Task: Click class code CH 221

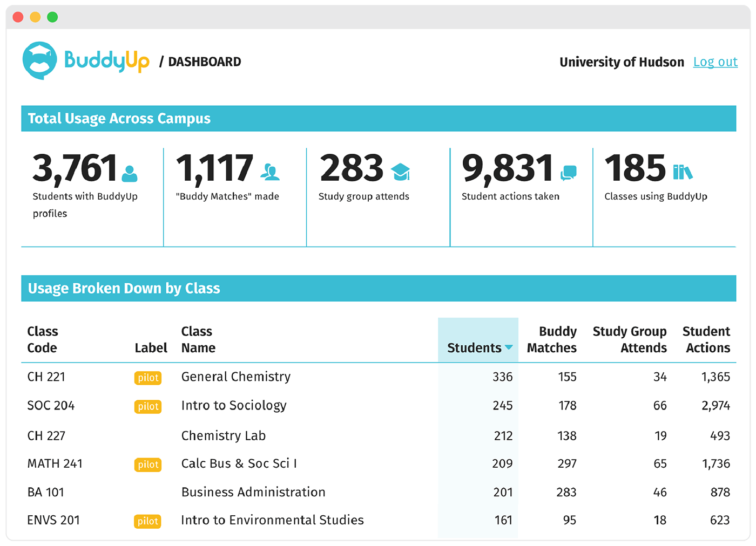Action: 46,377
